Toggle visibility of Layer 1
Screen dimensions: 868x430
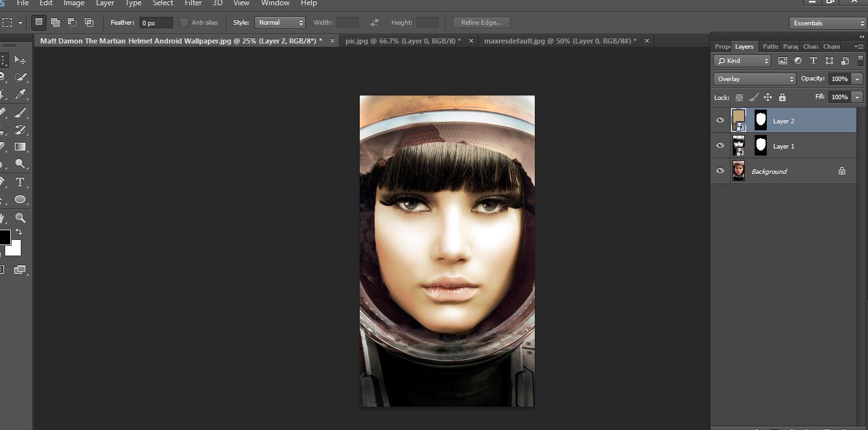[x=720, y=146]
